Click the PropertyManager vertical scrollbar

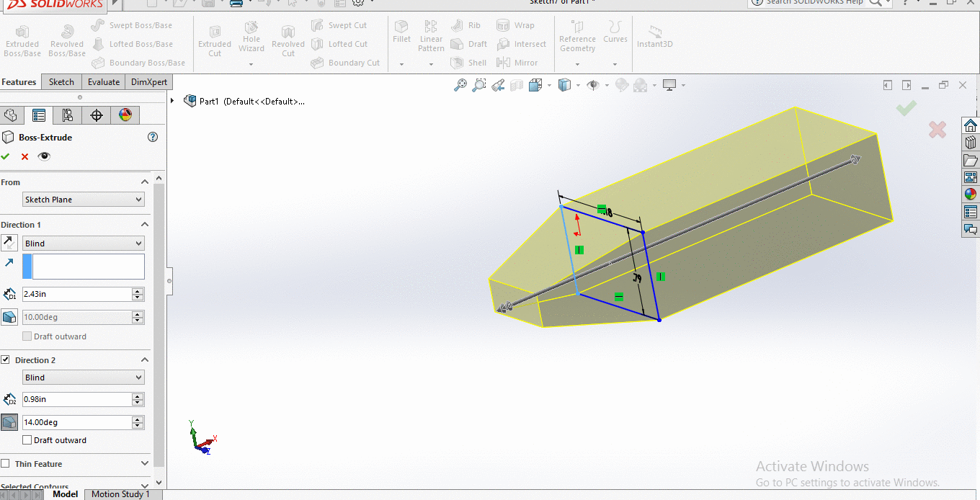pos(159,324)
